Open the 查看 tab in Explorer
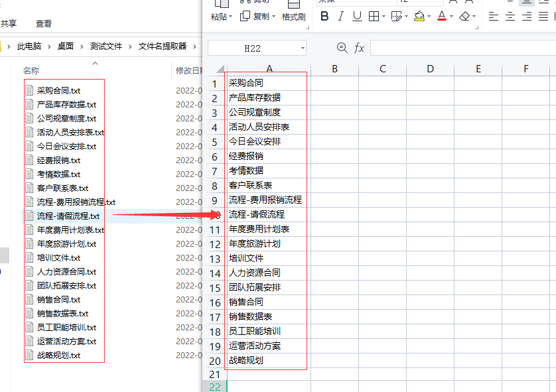 tap(44, 24)
